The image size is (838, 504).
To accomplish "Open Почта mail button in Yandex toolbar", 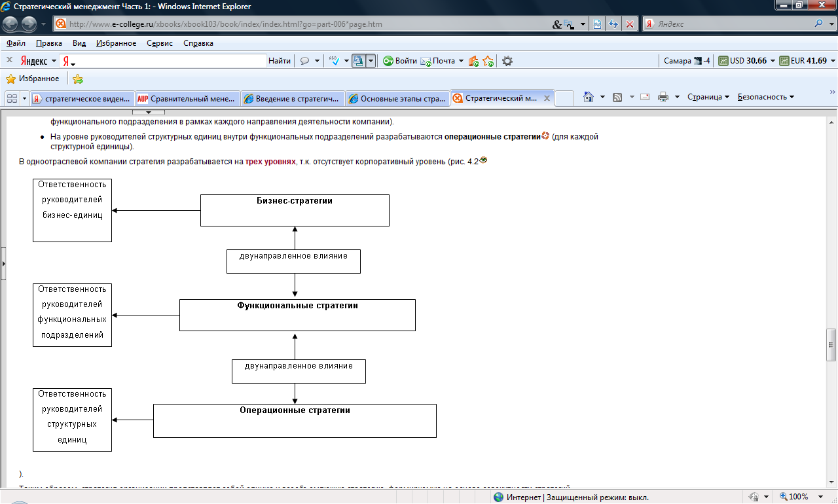I will click(x=437, y=61).
